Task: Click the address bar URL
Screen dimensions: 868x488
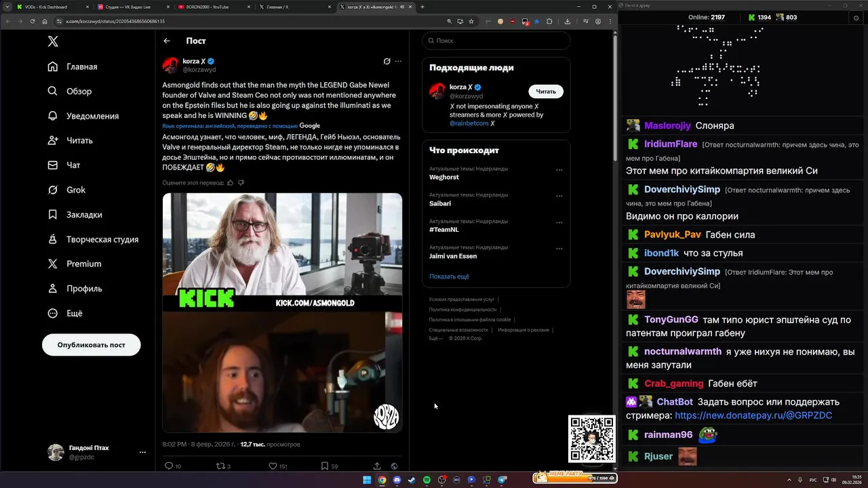Action: 115,21
